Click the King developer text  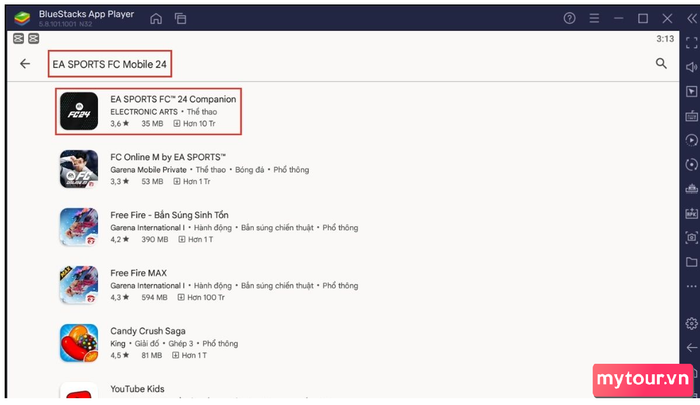118,343
